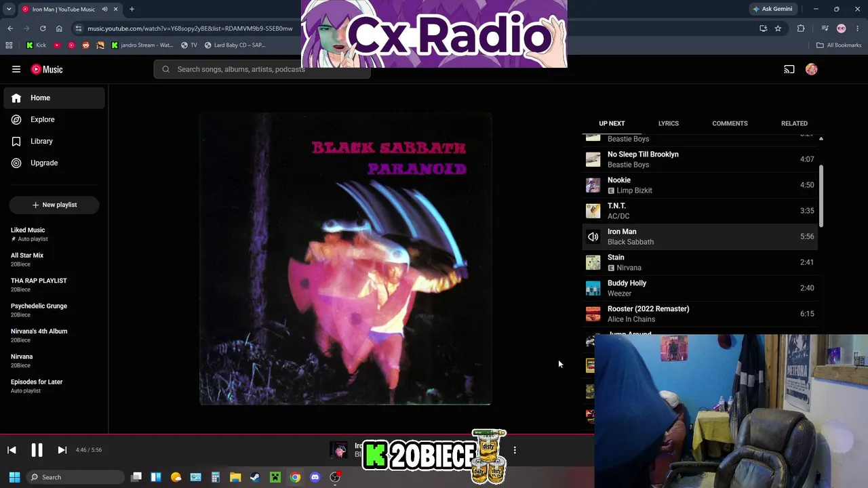Open the TV bookmark

[189, 45]
